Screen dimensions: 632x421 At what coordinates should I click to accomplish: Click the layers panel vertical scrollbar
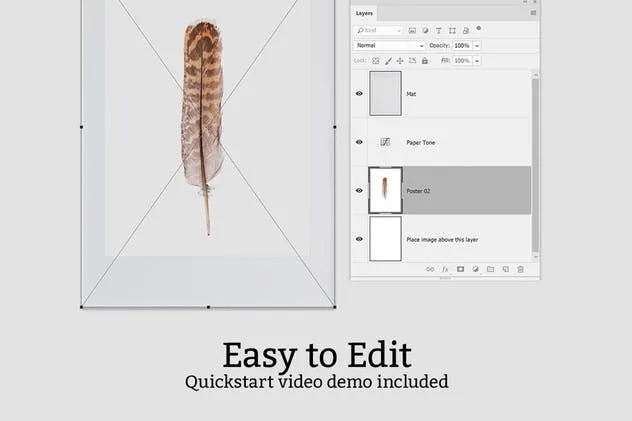coord(535,160)
